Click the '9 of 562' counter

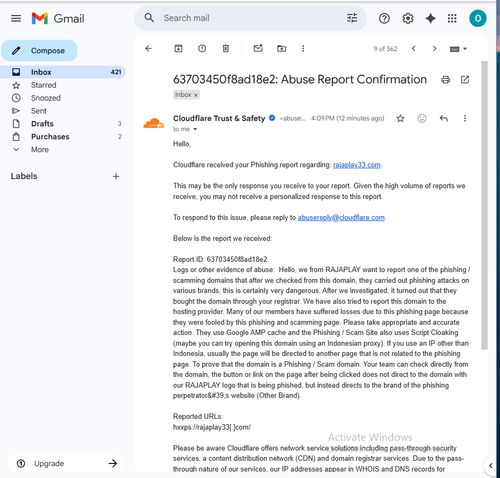(x=385, y=49)
